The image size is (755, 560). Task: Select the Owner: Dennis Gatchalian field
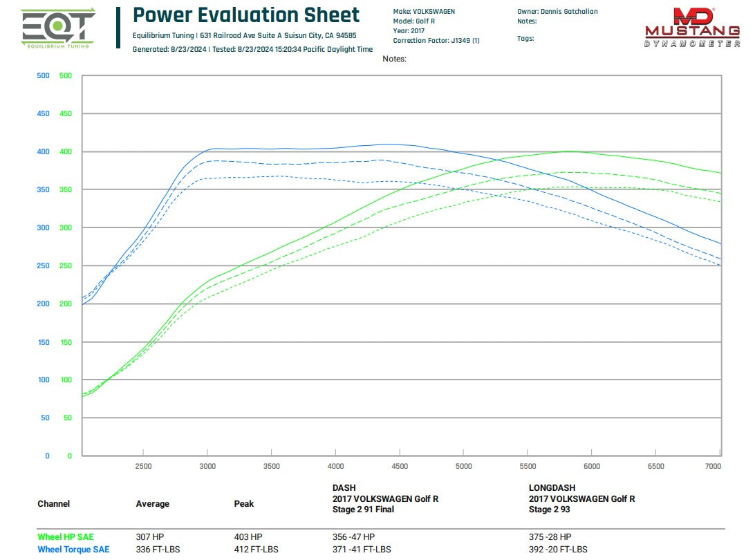(x=557, y=12)
